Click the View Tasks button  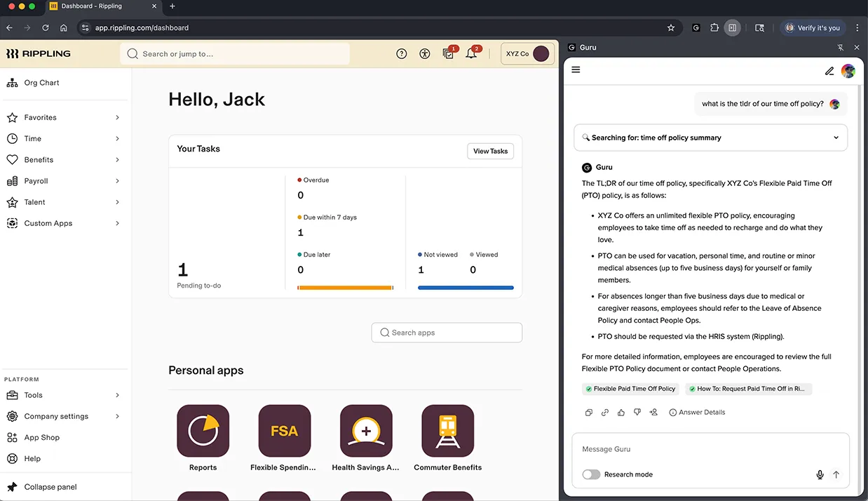490,151
